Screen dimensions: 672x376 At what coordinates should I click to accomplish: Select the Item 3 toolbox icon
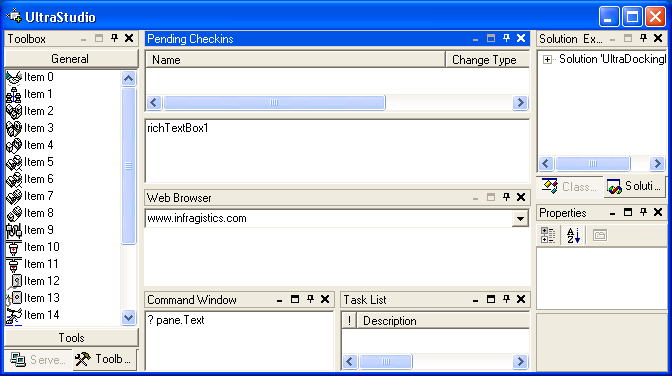point(14,128)
